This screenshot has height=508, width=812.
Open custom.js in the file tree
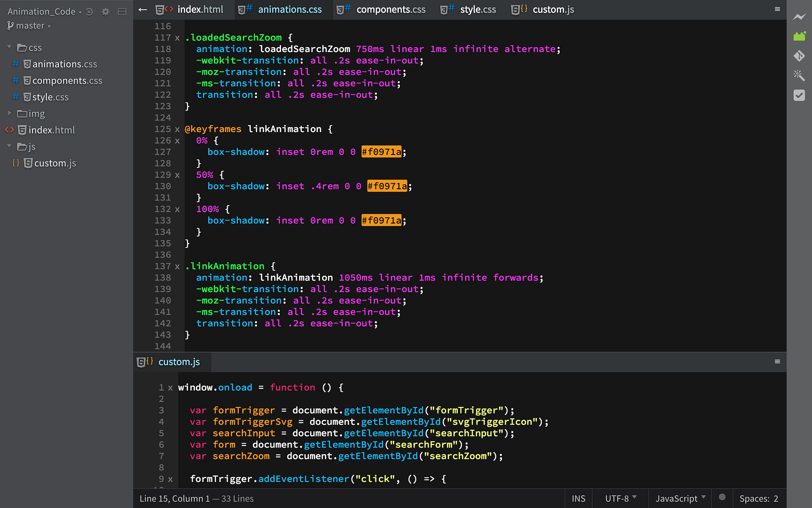[x=55, y=163]
